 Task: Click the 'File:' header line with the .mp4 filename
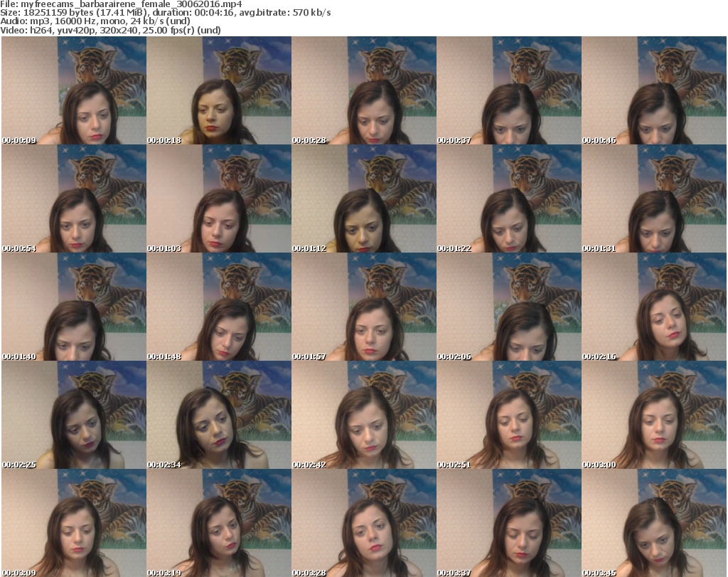pyautogui.click(x=121, y=4)
